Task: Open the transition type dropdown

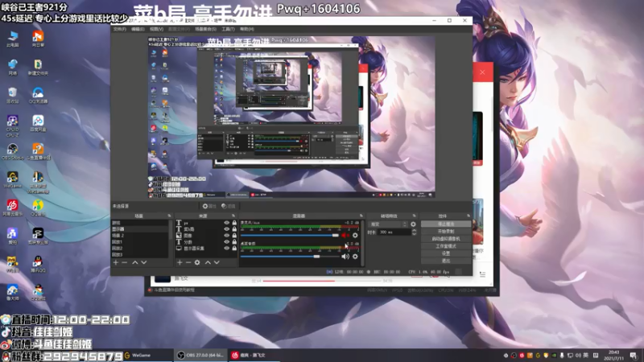Action: 388,224
